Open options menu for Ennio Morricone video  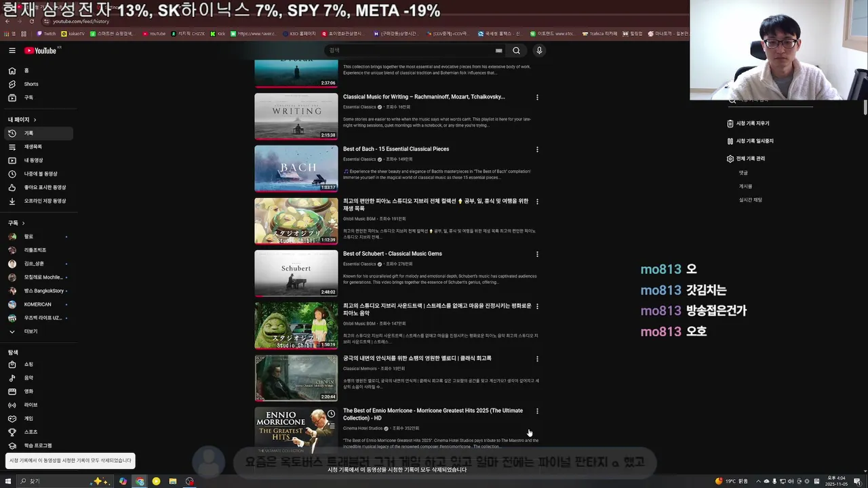pyautogui.click(x=537, y=411)
